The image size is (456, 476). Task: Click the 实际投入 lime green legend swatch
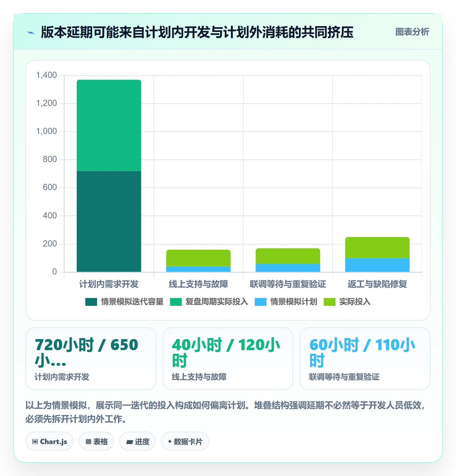pos(330,302)
